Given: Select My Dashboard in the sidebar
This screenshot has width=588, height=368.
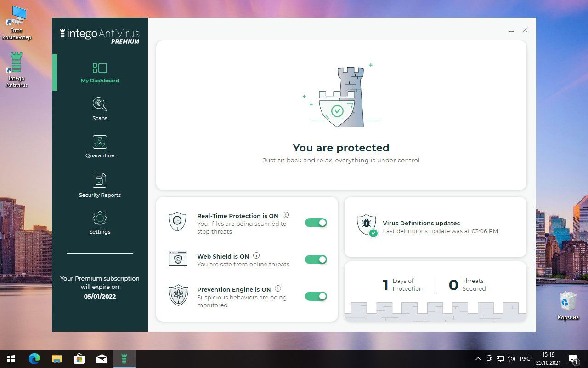Looking at the screenshot, I should click(100, 72).
